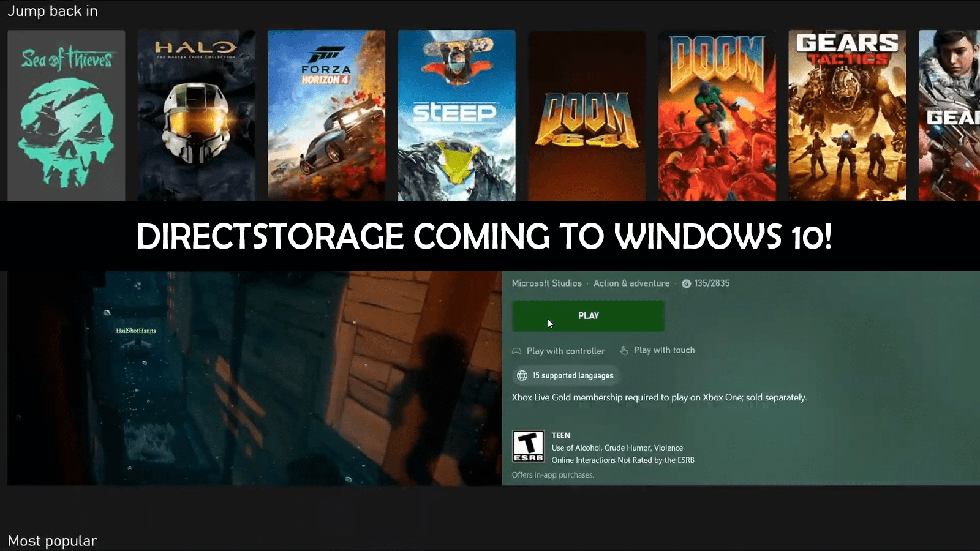Click the Most popular section heading
This screenshot has height=551, width=980.
click(x=53, y=541)
